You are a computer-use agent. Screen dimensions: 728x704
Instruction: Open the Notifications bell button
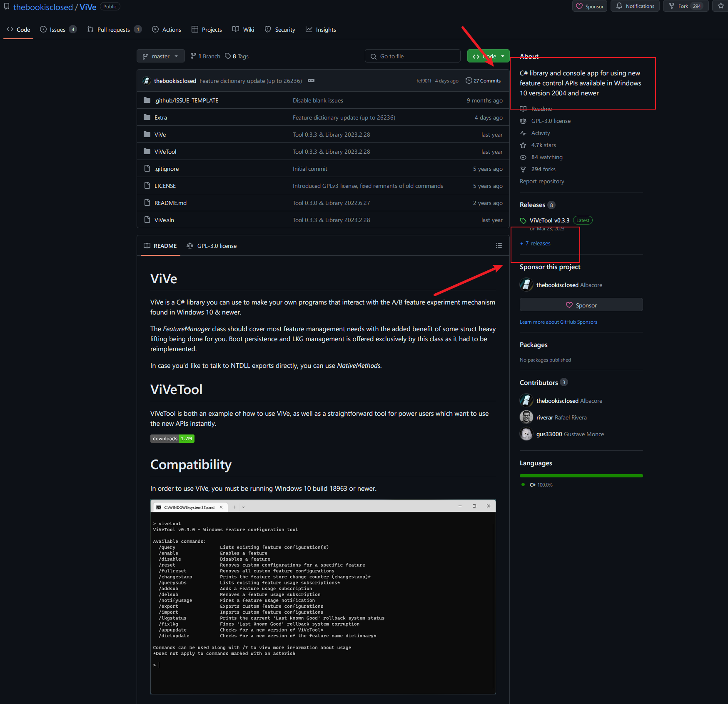[x=635, y=6]
